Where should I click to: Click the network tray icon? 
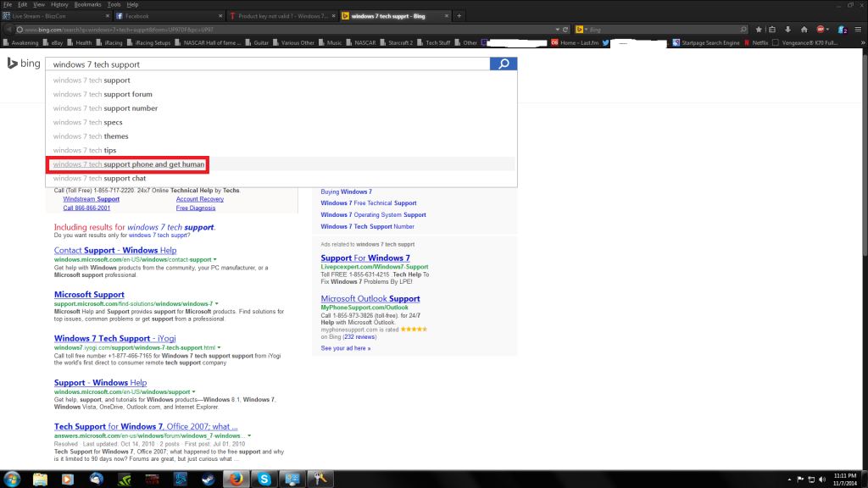[x=811, y=480]
